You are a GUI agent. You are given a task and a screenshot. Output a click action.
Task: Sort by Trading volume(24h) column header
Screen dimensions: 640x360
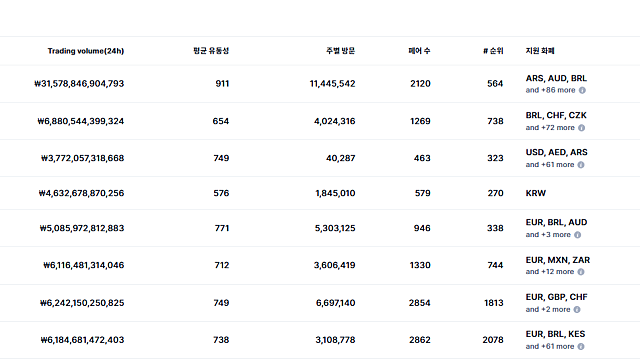point(86,51)
